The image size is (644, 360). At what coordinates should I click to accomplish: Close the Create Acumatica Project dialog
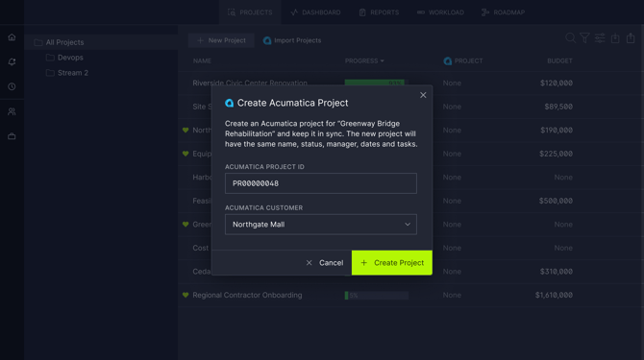423,95
